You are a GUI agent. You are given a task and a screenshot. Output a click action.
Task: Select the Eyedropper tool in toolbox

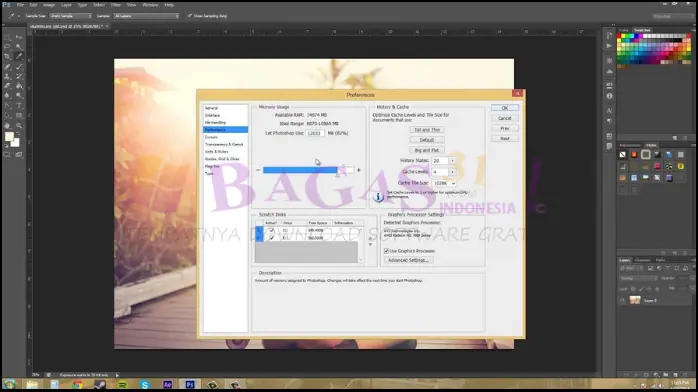(19, 57)
